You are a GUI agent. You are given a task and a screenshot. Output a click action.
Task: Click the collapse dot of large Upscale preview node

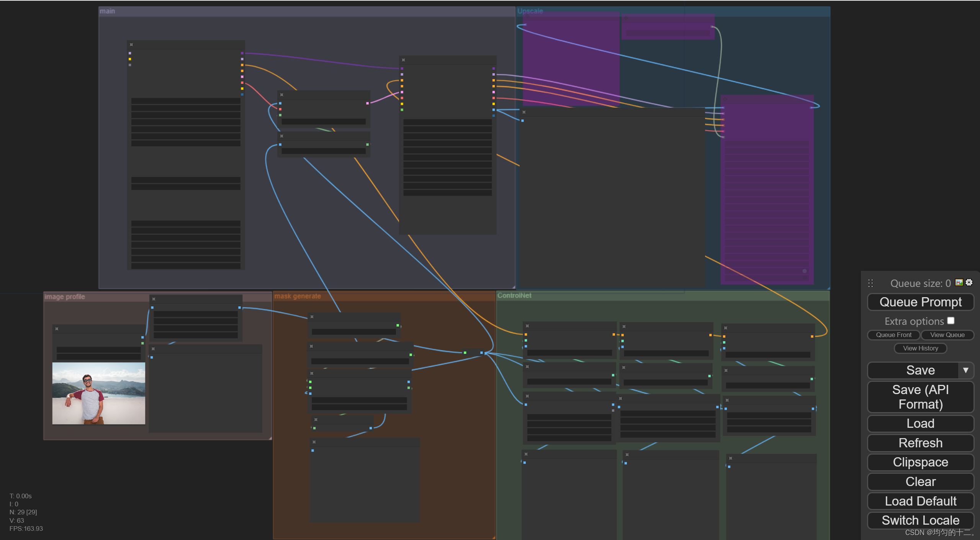524,112
